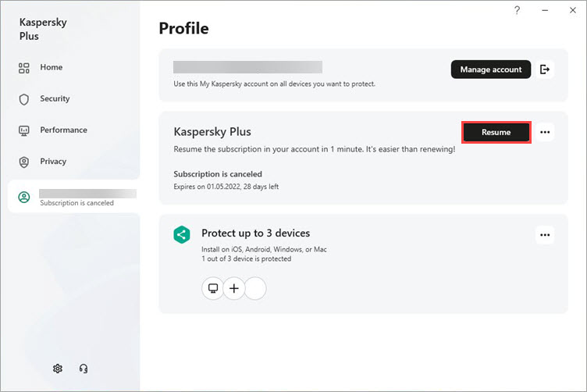The image size is (587, 392).
Task: Click the Privacy badge icon
Action: click(x=24, y=162)
